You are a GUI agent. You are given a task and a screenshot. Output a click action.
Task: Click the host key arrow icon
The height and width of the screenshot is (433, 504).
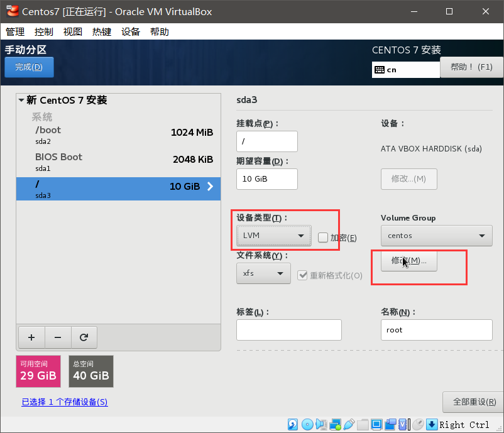click(432, 424)
